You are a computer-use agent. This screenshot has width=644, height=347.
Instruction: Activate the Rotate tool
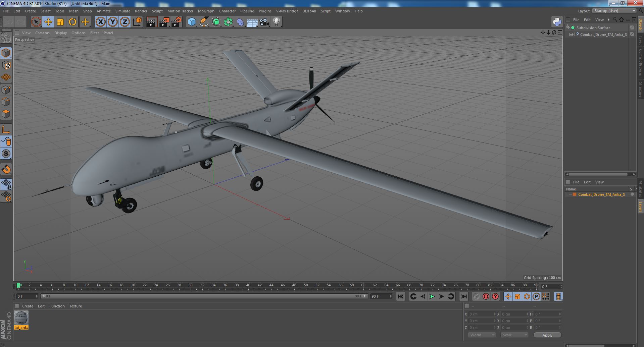[72, 22]
